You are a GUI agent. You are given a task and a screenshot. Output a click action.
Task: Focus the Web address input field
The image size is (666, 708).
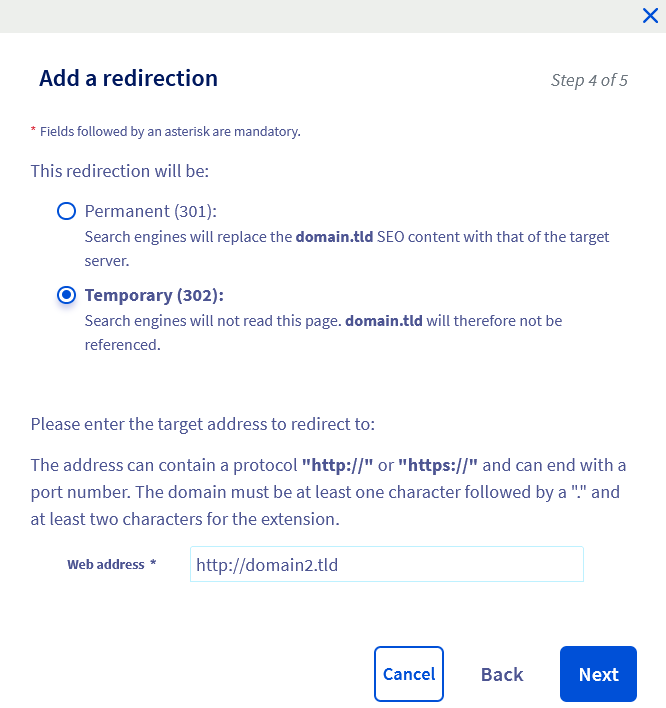click(x=386, y=564)
